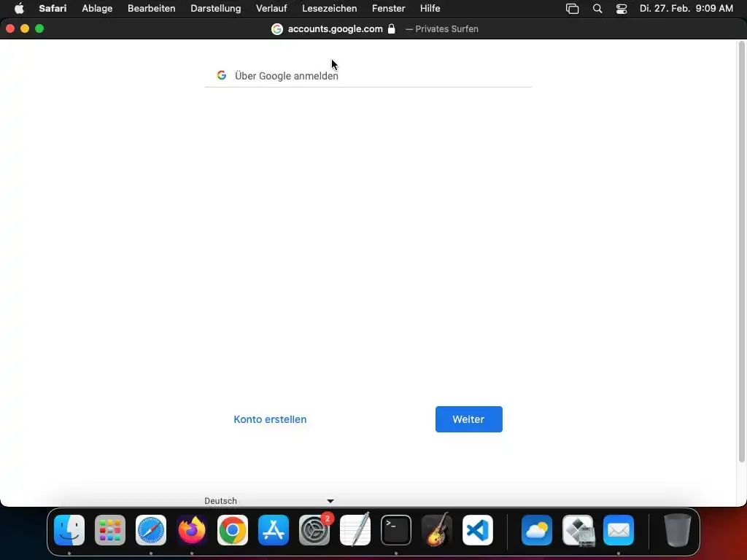
Task: Open the App Store Dock icon
Action: pos(274,530)
